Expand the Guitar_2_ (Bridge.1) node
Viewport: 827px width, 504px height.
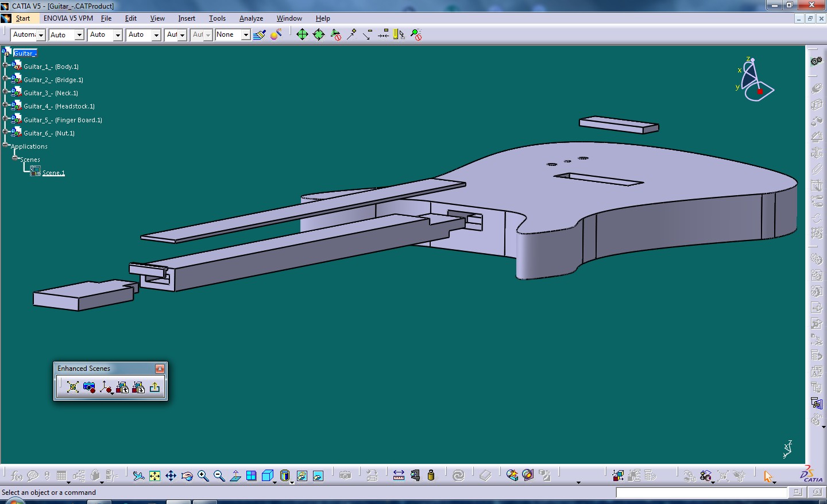[x=5, y=78]
